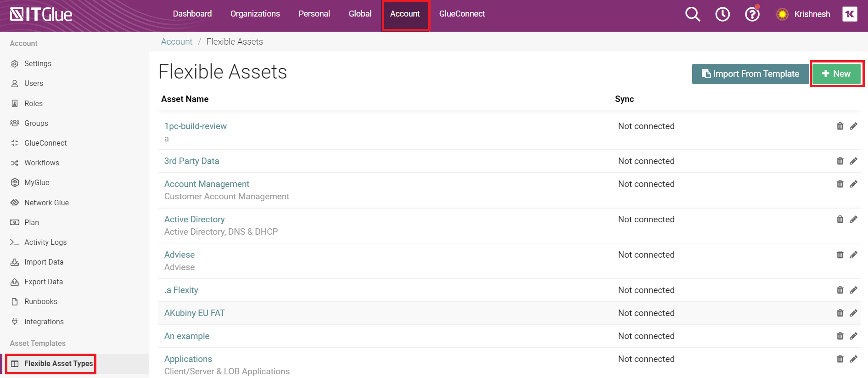Open the AKubiny EU FAT link

tap(195, 313)
